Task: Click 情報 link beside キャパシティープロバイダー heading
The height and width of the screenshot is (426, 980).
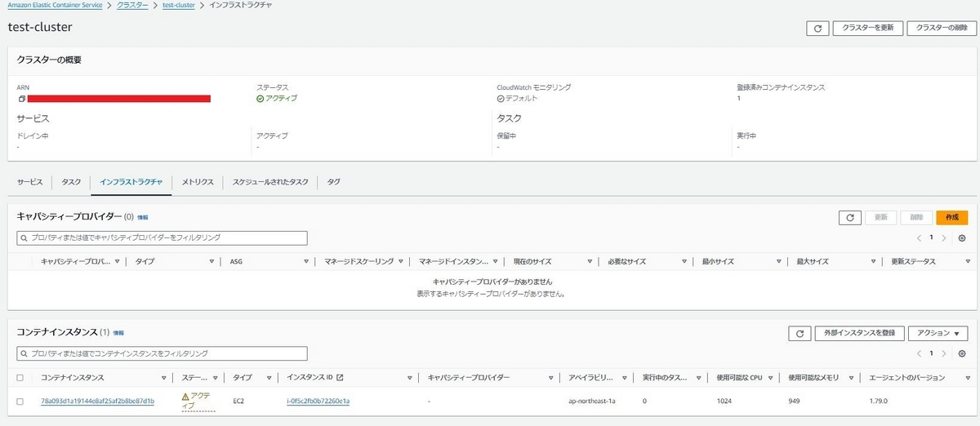Action: [x=143, y=218]
